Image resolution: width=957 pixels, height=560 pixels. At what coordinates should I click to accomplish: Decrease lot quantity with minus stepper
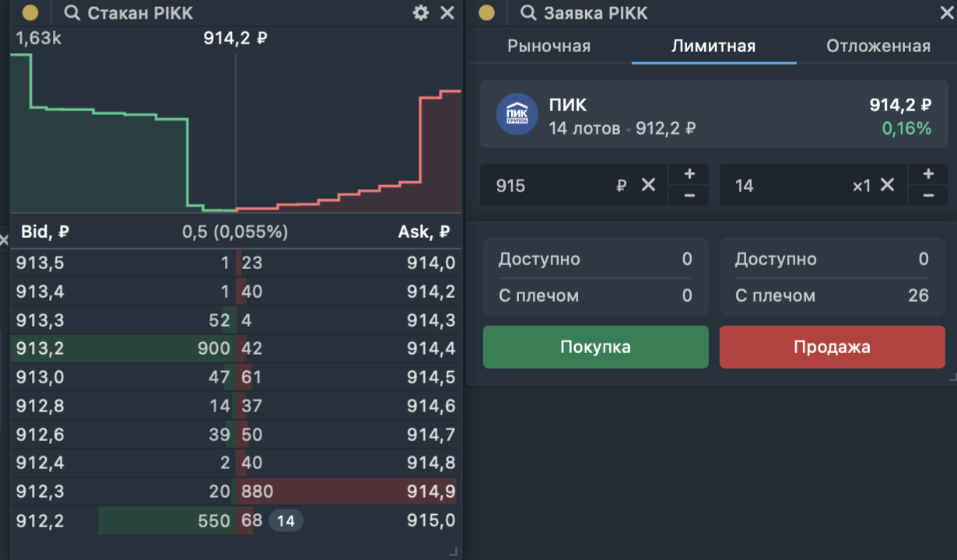pyautogui.click(x=927, y=195)
